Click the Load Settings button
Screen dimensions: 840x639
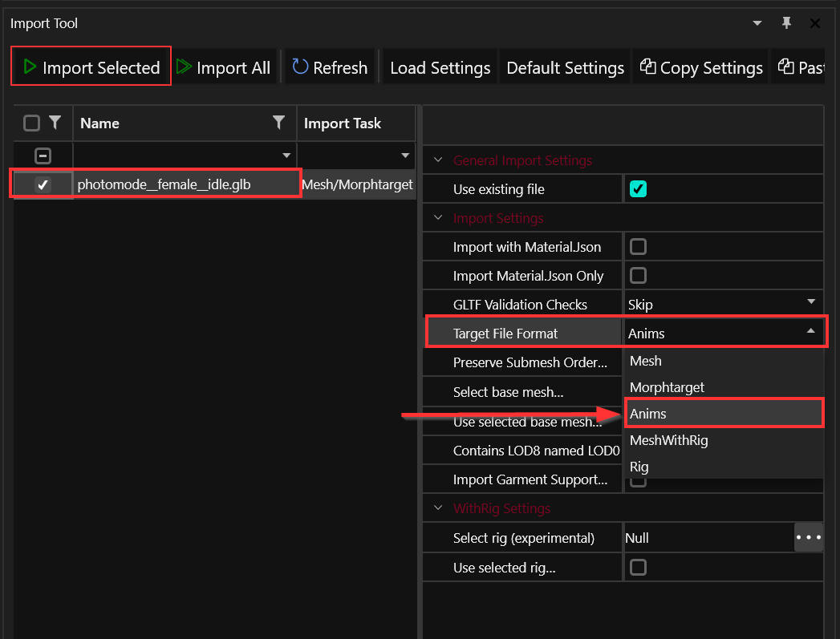tap(440, 68)
